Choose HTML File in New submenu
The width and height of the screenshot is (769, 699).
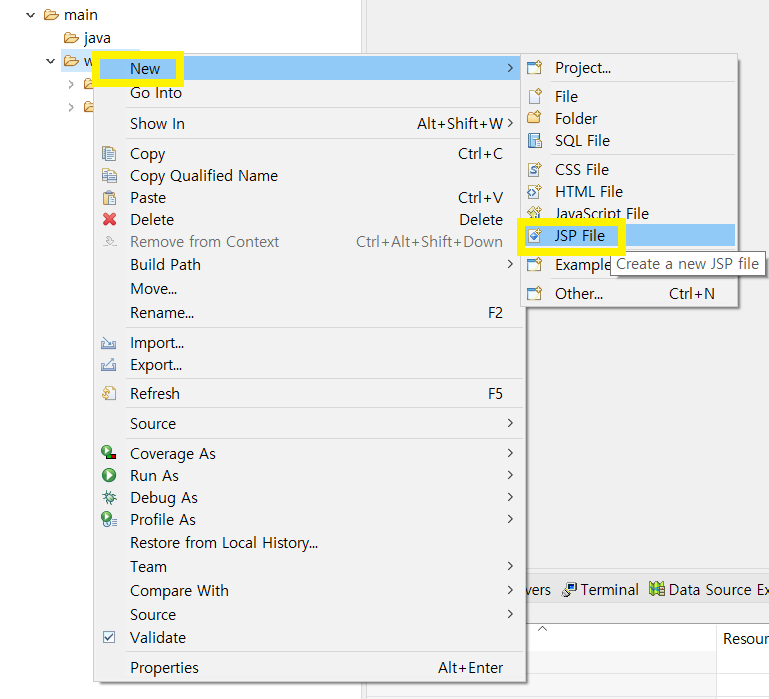[x=630, y=191]
